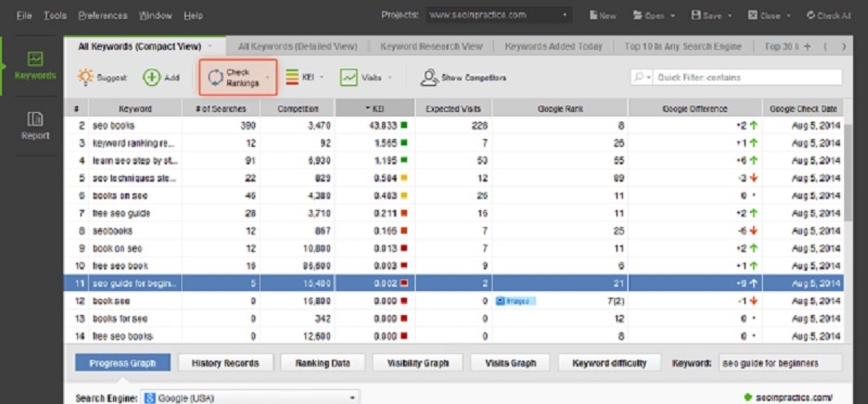This screenshot has height=404, width=868.
Task: Expand the Close dropdown arrow
Action: [x=788, y=15]
